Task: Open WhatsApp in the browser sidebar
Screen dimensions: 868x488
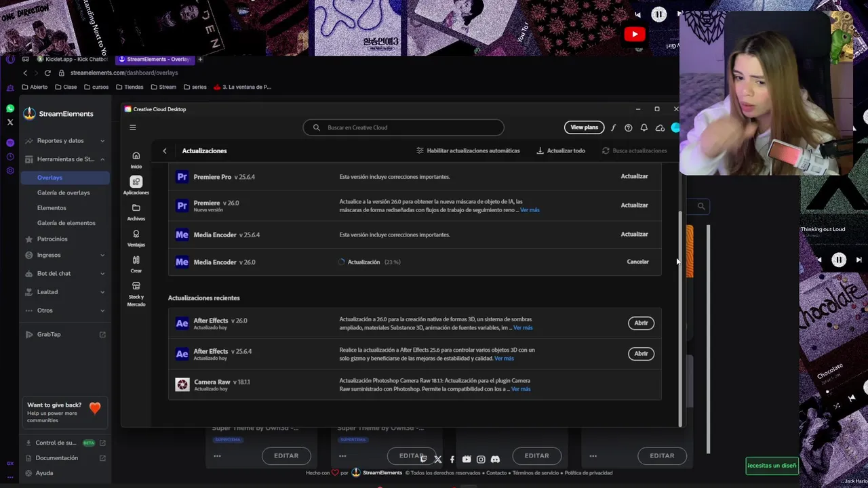Action: pos(10,108)
